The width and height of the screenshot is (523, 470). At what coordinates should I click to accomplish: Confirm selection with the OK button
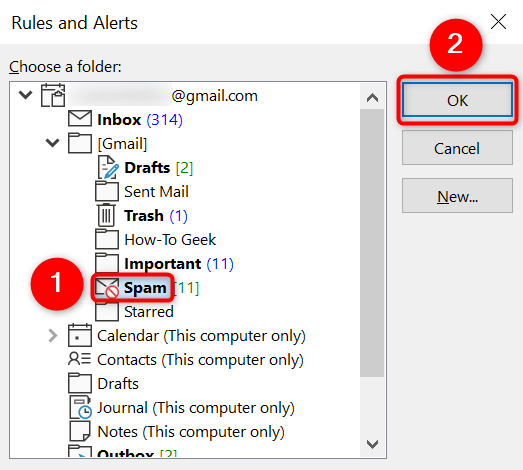point(457,100)
